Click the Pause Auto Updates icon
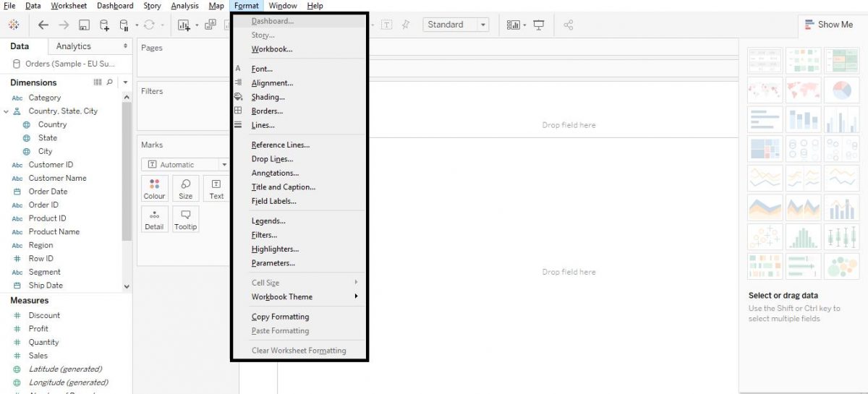868x394 pixels. coord(124,25)
